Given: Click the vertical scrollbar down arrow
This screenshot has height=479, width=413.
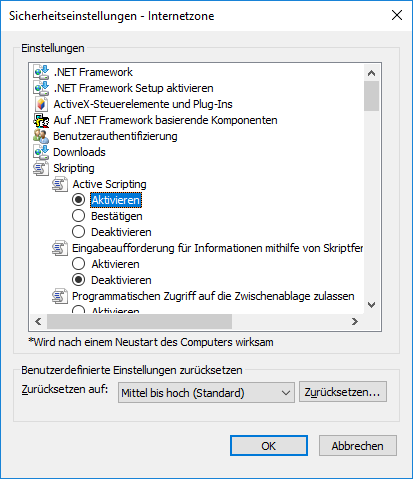Looking at the screenshot, I should tap(371, 305).
